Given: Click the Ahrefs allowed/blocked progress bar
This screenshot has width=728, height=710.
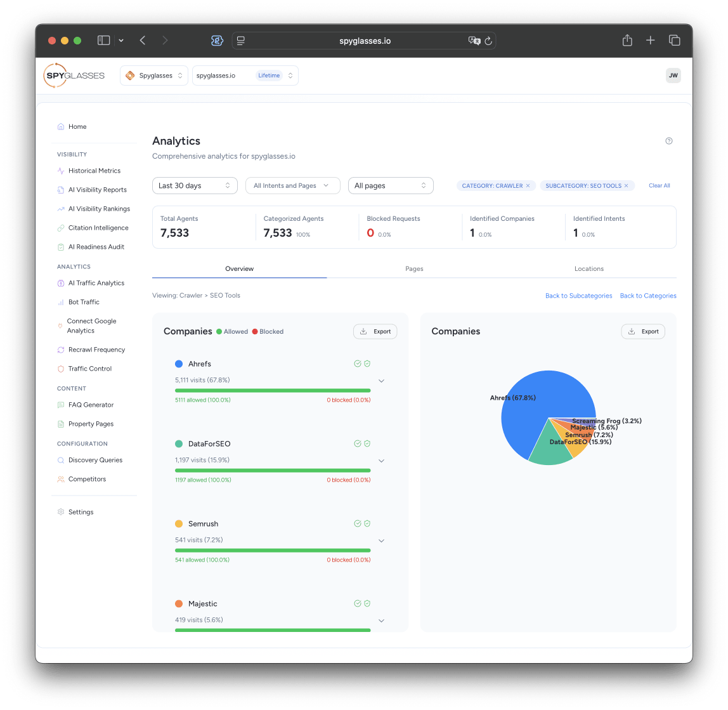Looking at the screenshot, I should (x=273, y=390).
